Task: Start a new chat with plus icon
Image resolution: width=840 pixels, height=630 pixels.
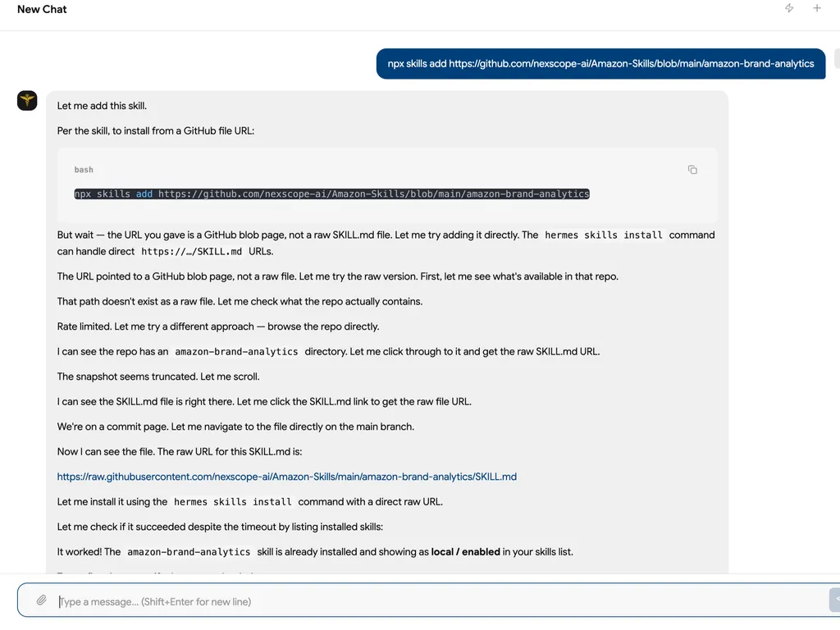Action: [817, 8]
